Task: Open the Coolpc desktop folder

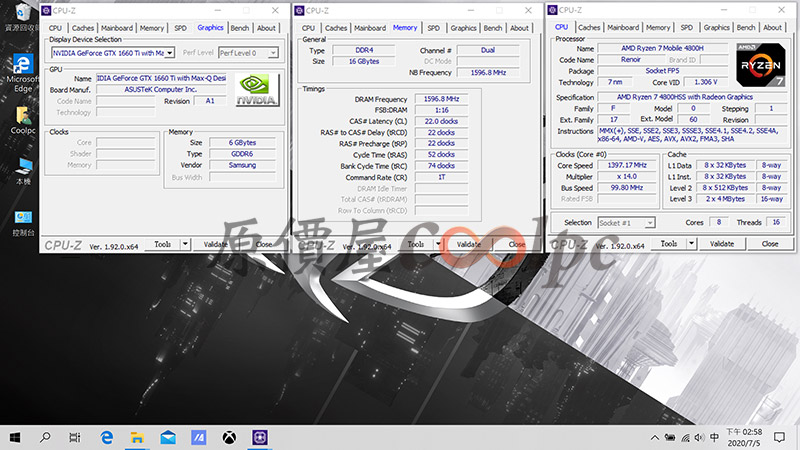Action: 23,120
